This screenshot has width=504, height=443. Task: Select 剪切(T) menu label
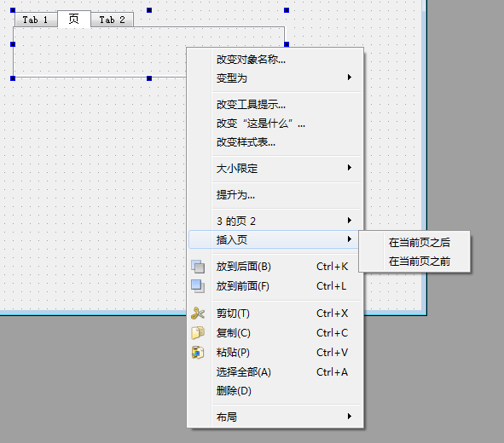coord(233,314)
